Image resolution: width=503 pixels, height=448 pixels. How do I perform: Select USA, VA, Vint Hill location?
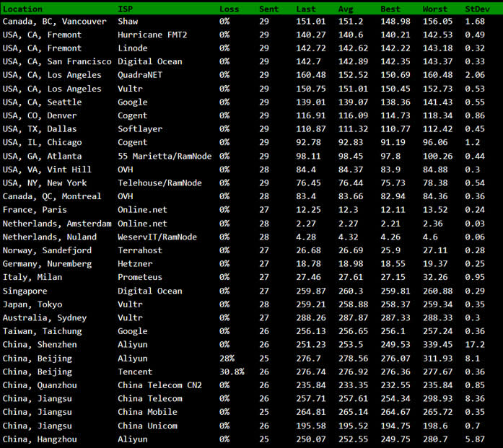[47, 170]
